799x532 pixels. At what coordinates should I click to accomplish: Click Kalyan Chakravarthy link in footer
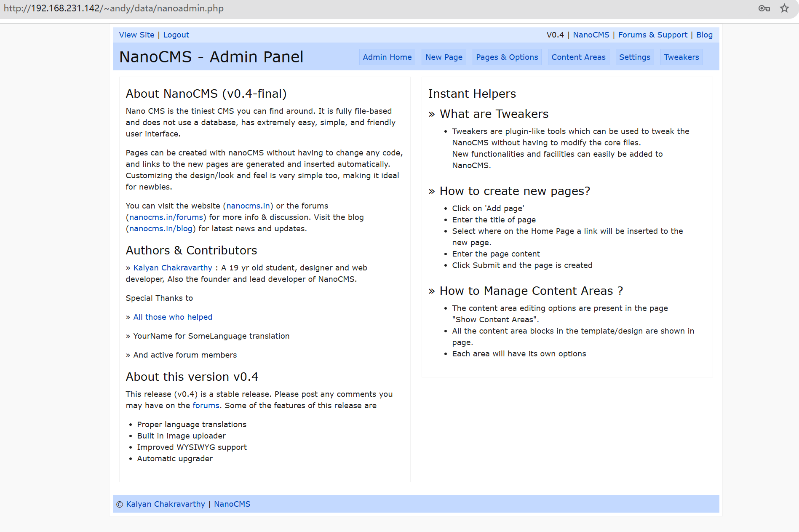point(166,504)
